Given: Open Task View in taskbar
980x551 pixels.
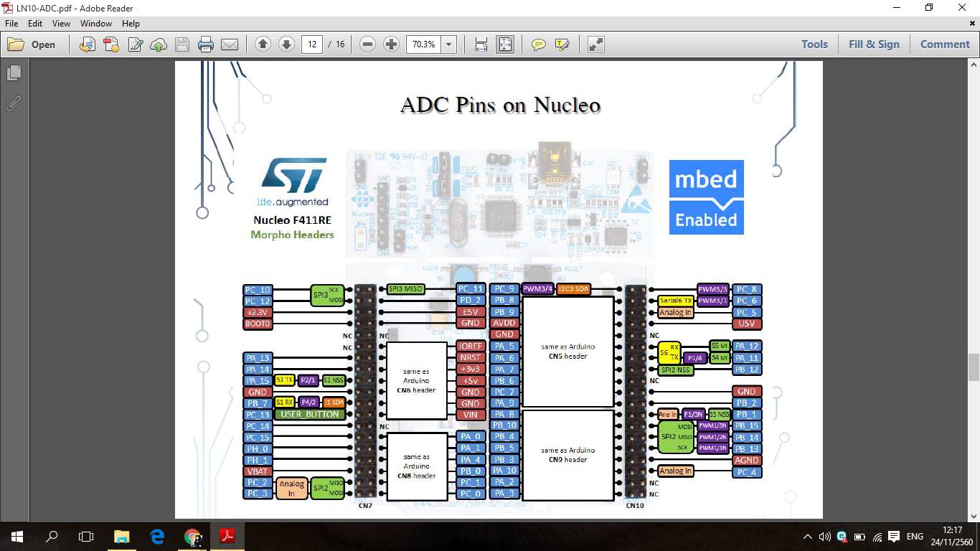Looking at the screenshot, I should [86, 537].
